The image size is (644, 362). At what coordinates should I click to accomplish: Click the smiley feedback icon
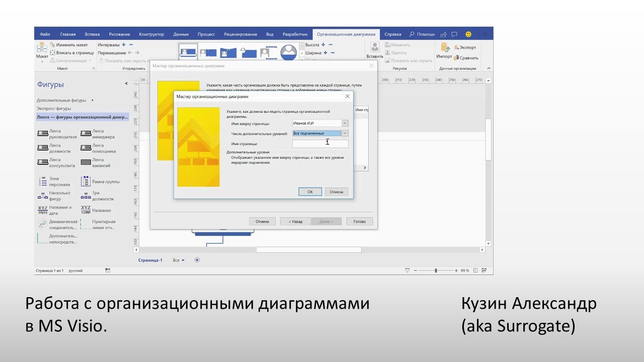point(468,34)
